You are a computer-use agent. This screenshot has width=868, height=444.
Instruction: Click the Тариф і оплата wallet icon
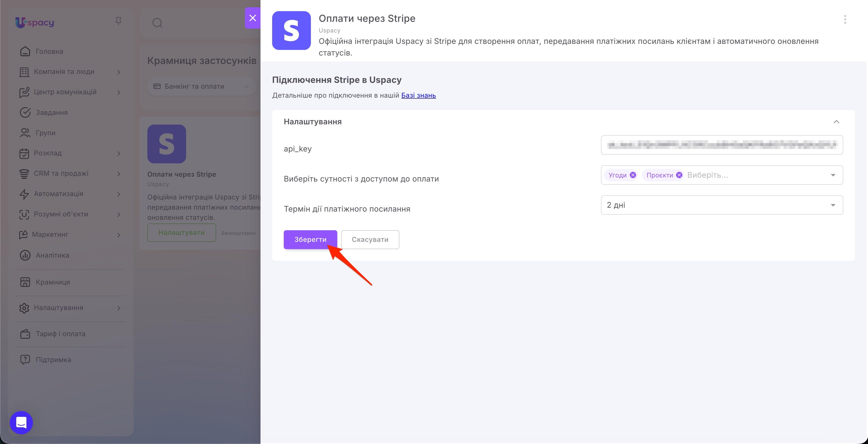(x=25, y=334)
